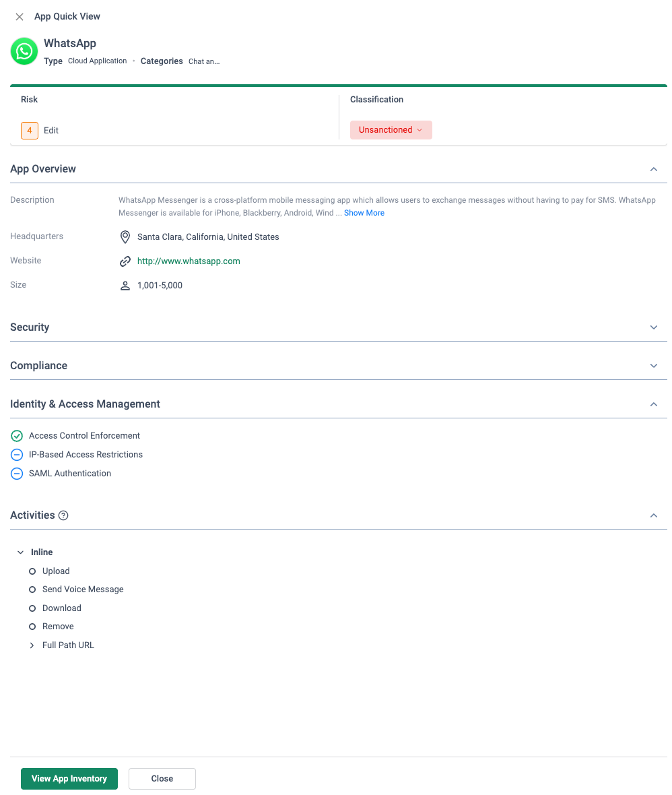Click Santa Clara, California, United States text
Viewport: 672px width, 795px height.
(x=208, y=236)
